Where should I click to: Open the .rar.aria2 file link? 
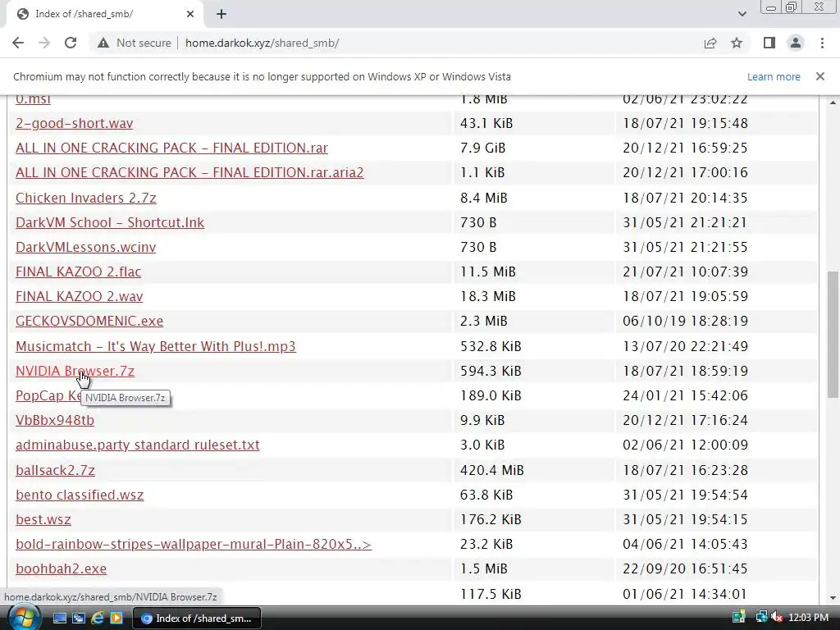189,172
